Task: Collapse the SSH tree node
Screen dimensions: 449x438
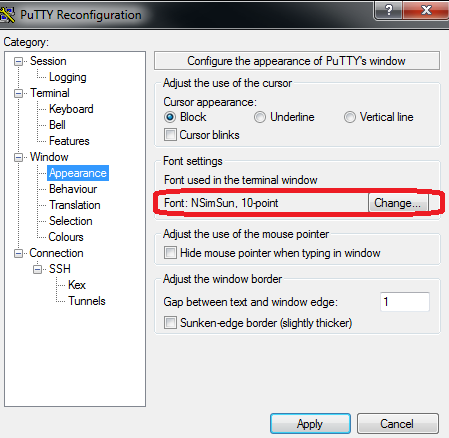Action: coord(37,269)
